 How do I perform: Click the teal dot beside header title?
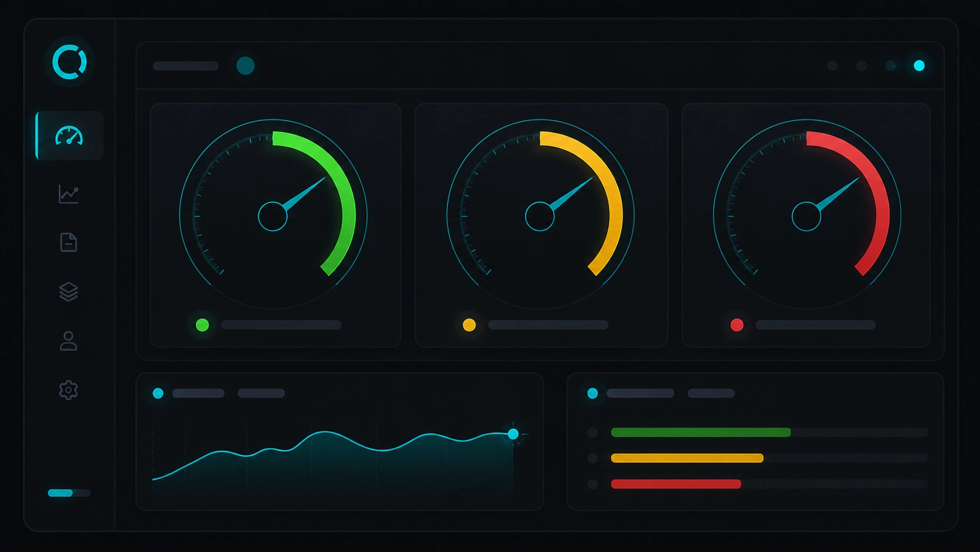(x=246, y=66)
